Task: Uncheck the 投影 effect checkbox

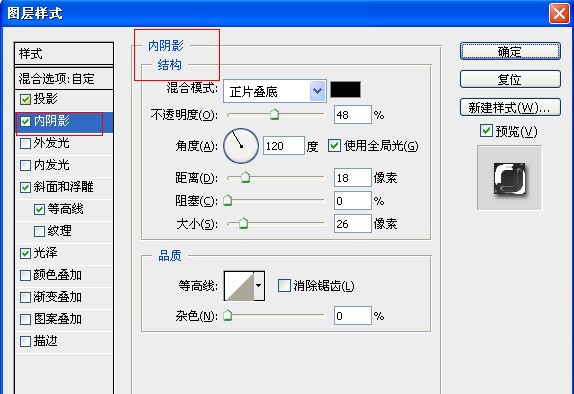Action: (25, 99)
